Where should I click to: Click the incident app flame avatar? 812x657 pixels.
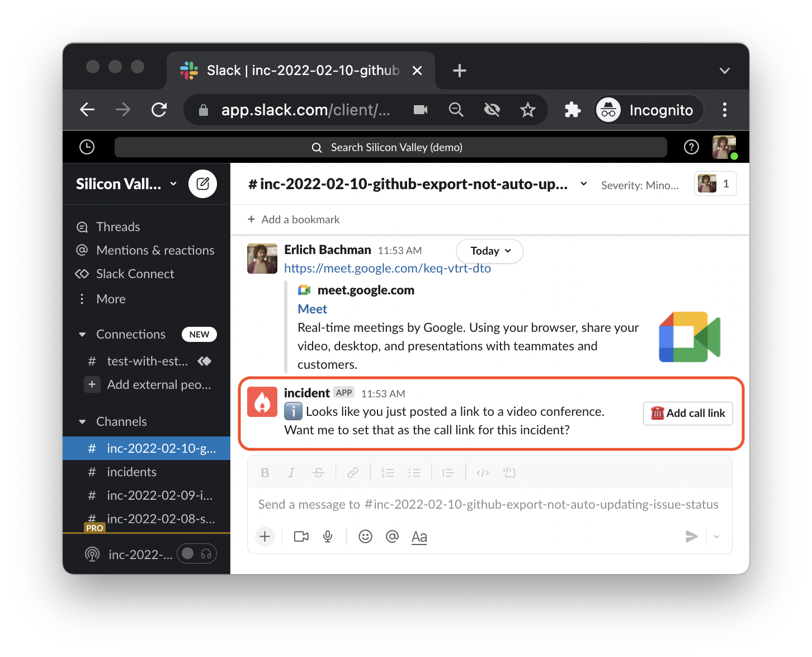[x=262, y=402]
